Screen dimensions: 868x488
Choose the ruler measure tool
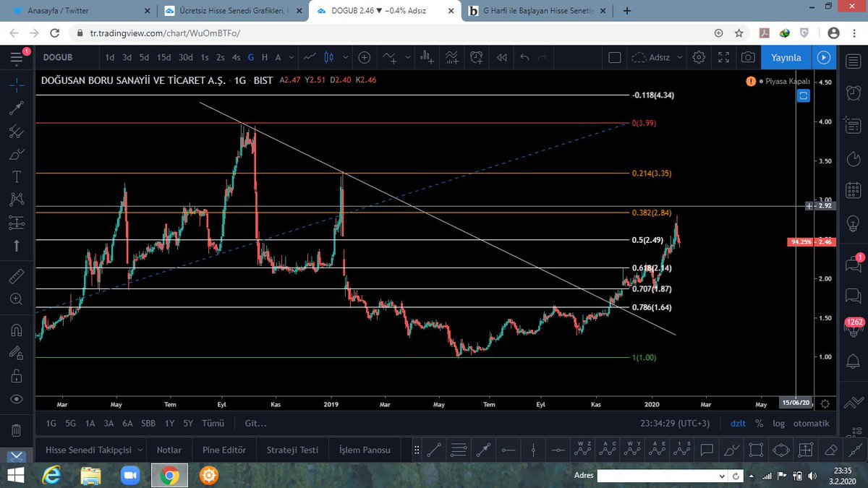point(16,276)
